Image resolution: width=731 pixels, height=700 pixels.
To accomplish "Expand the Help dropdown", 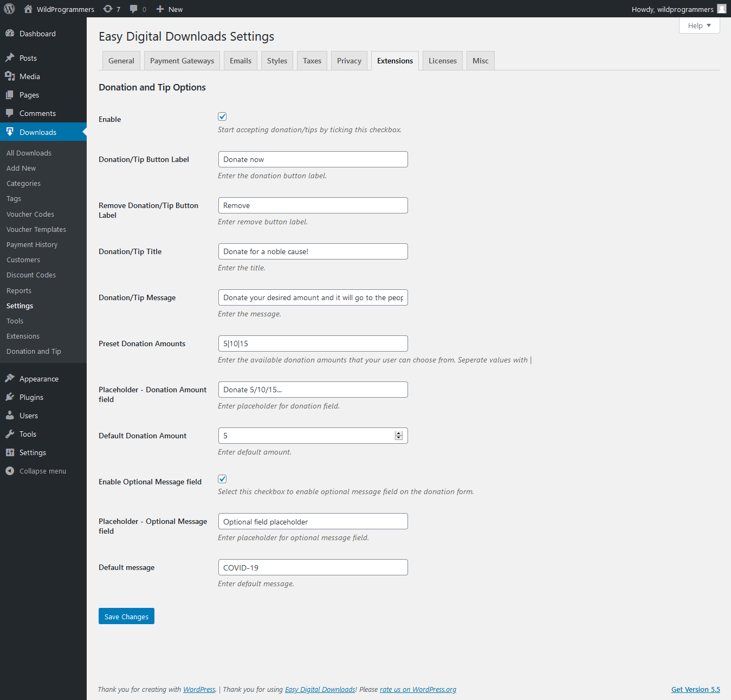I will point(699,25).
